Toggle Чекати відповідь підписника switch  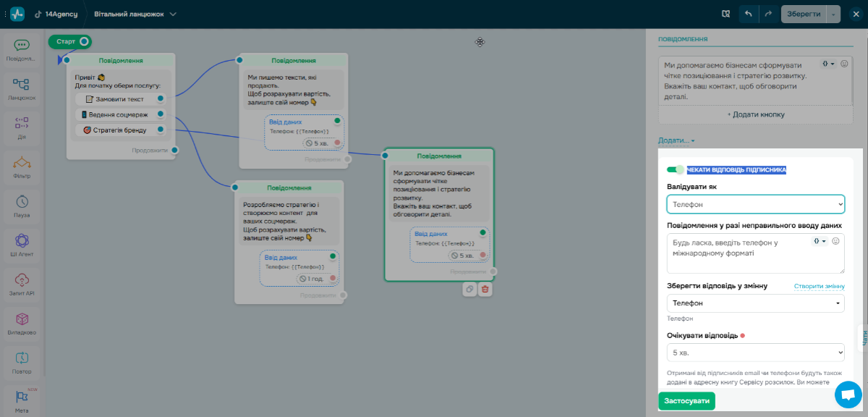[x=676, y=169]
